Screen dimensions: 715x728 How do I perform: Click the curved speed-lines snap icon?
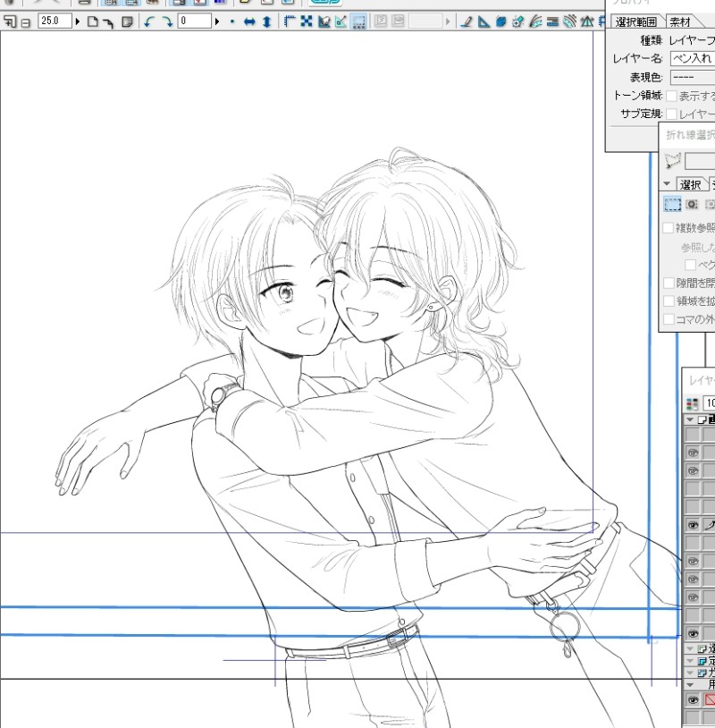(535, 21)
